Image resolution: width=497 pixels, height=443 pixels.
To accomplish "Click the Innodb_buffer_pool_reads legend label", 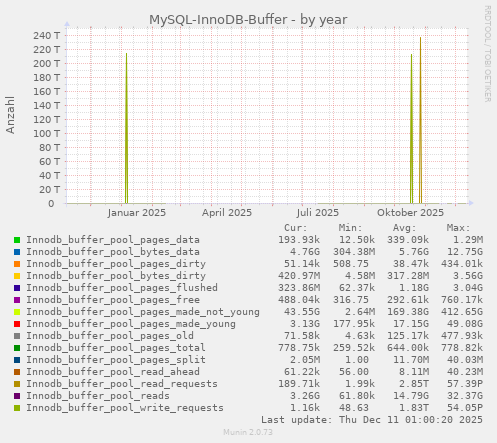I will (x=98, y=396).
